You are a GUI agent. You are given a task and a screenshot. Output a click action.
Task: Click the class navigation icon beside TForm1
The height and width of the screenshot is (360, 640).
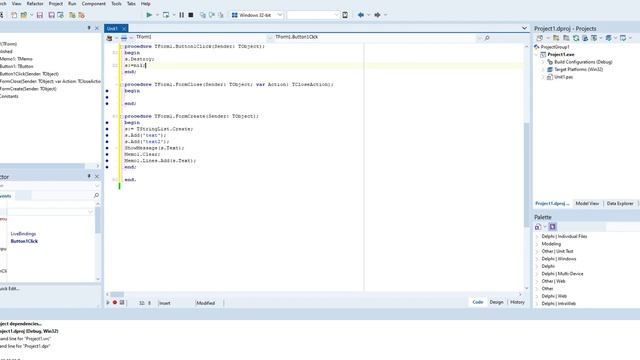point(109,38)
